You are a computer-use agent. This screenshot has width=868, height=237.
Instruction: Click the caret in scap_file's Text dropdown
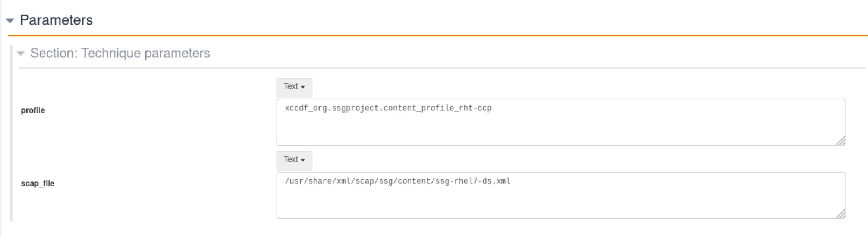(x=303, y=160)
